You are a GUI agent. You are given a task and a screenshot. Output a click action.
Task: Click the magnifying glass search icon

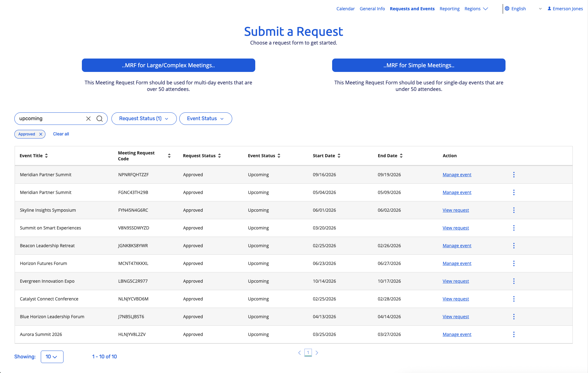[100, 119]
